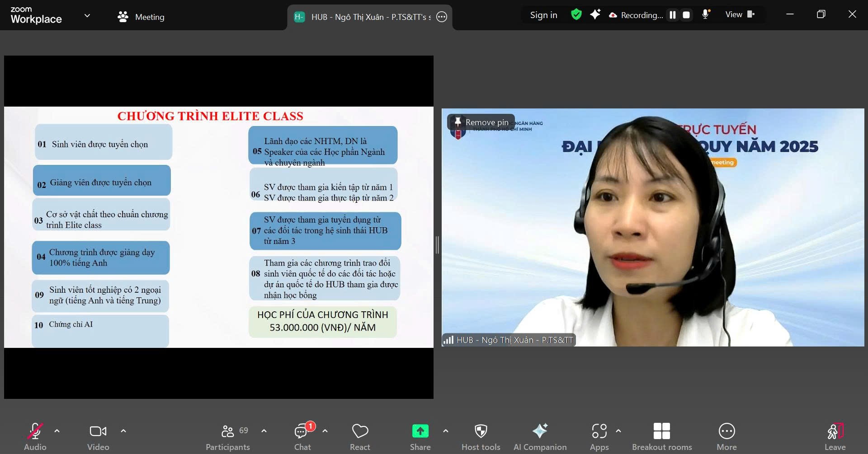The image size is (868, 454).
Task: Click slide item 01 Sinh viên được tuyển chọn
Action: coord(104,142)
